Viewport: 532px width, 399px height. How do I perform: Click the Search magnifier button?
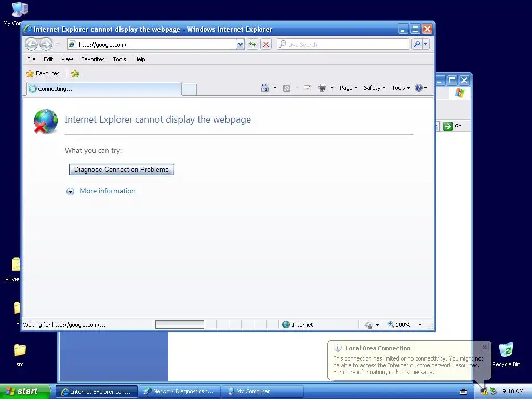(417, 44)
